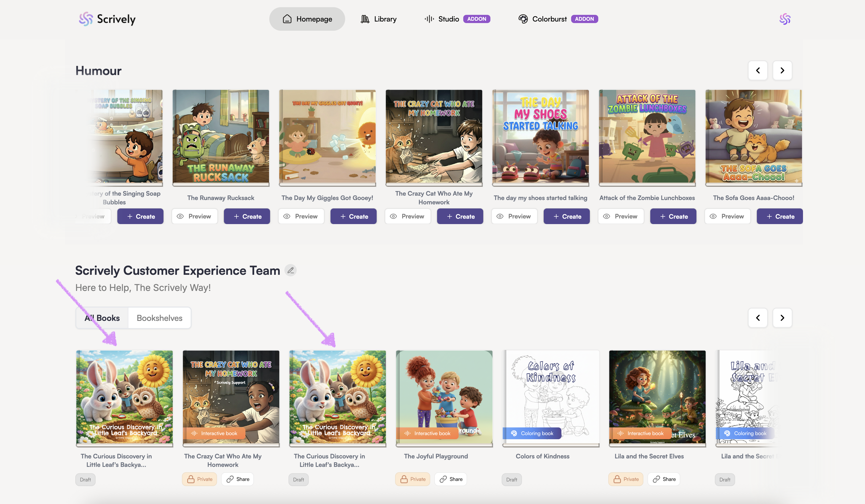This screenshot has height=504, width=865.
Task: Click the Scrively logo in header
Action: coord(107,19)
